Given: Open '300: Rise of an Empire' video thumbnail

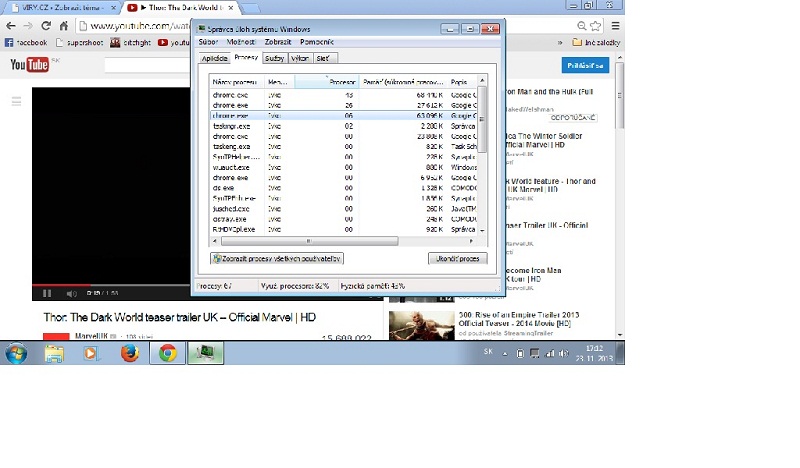Looking at the screenshot, I should coord(421,325).
